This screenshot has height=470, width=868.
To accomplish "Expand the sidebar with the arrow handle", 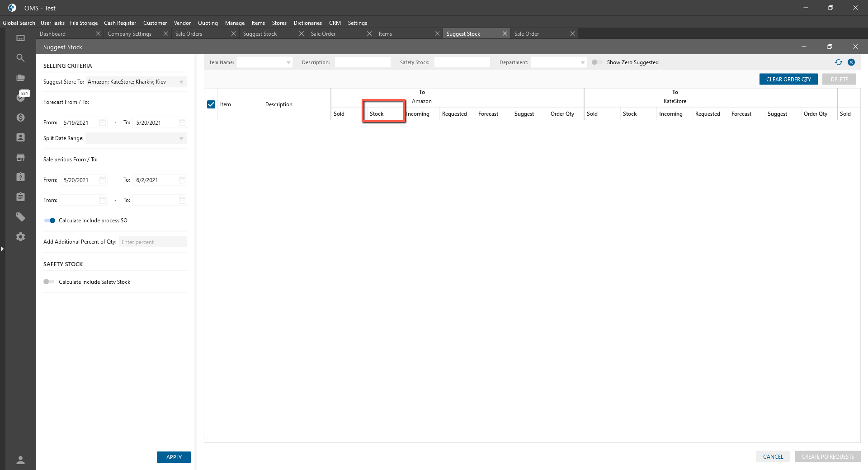I will pos(2,249).
